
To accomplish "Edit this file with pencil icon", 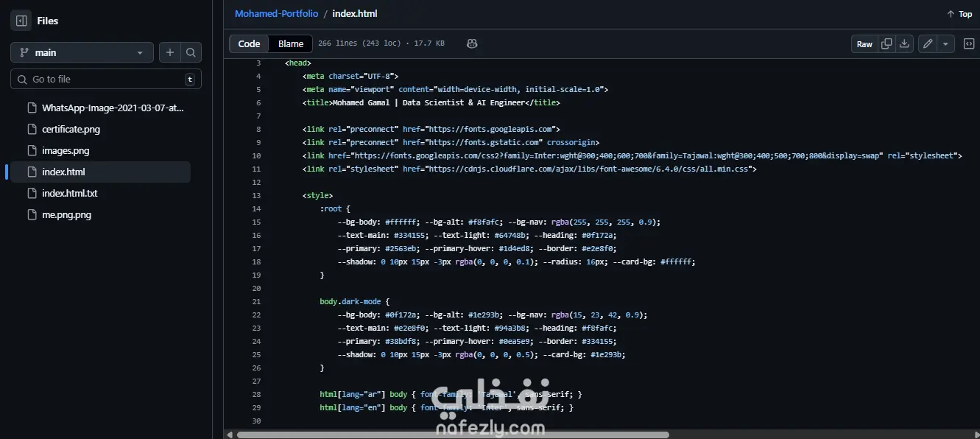I will (x=928, y=43).
